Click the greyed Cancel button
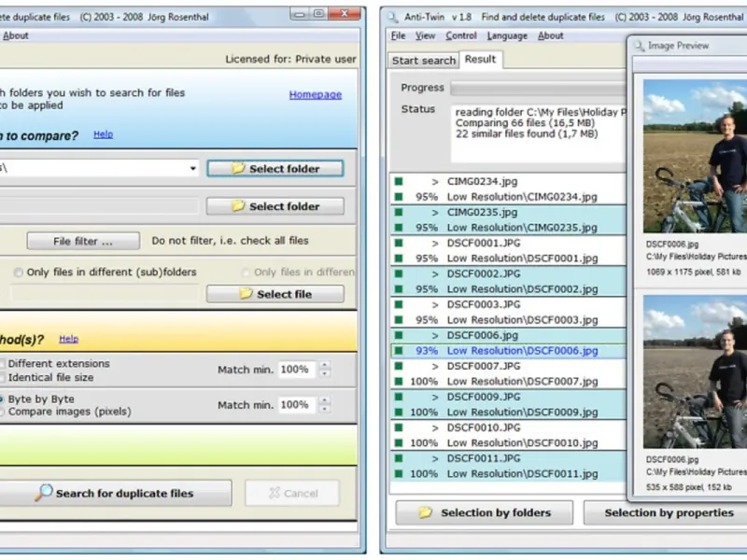The image size is (747, 560). (292, 493)
